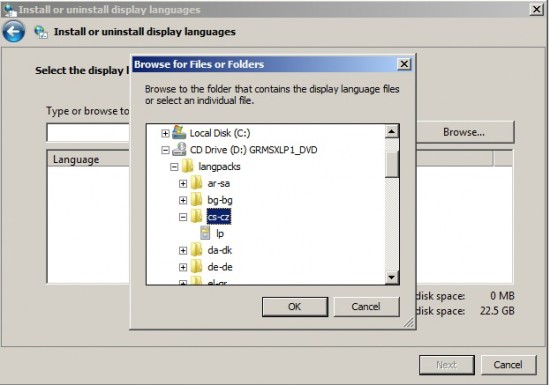550x385 pixels.
Task: Expand the ar-sa folder node
Action: pyautogui.click(x=183, y=183)
